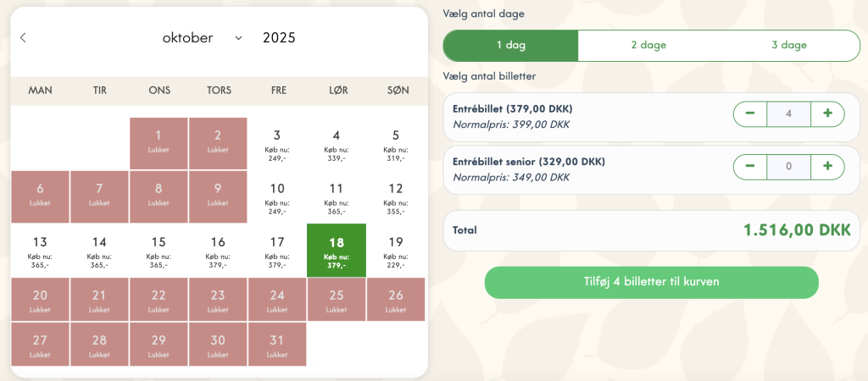Switch to the 2 dage option
The height and width of the screenshot is (381, 868).
point(648,46)
